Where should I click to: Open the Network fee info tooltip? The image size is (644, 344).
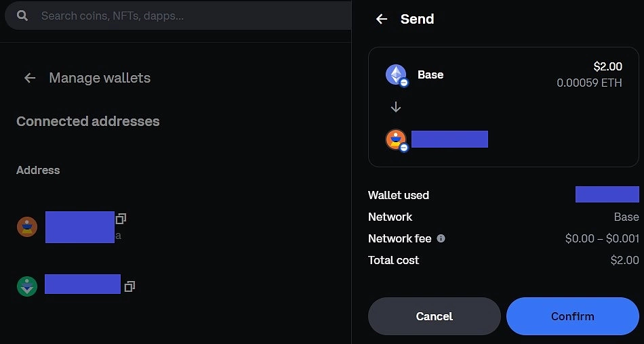[x=441, y=238]
